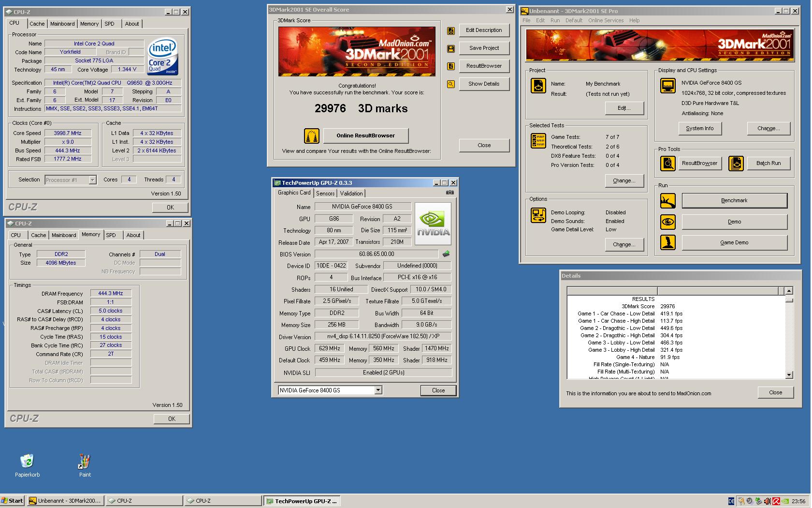This screenshot has width=812, height=508.
Task: Open the Run menu in 3DMark2001 SE Pro
Action: [555, 20]
